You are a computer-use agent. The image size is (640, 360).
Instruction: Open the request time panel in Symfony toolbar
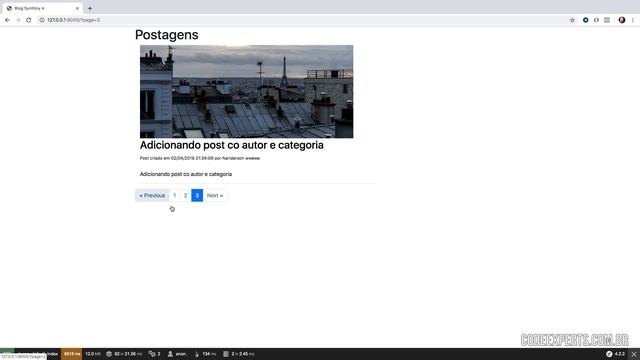(72, 354)
